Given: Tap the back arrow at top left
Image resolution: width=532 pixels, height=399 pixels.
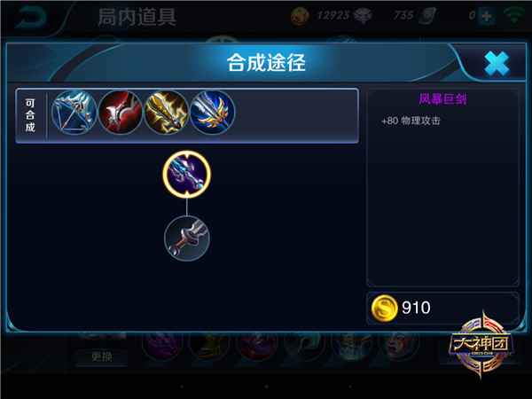Looking at the screenshot, I should coord(32,17).
